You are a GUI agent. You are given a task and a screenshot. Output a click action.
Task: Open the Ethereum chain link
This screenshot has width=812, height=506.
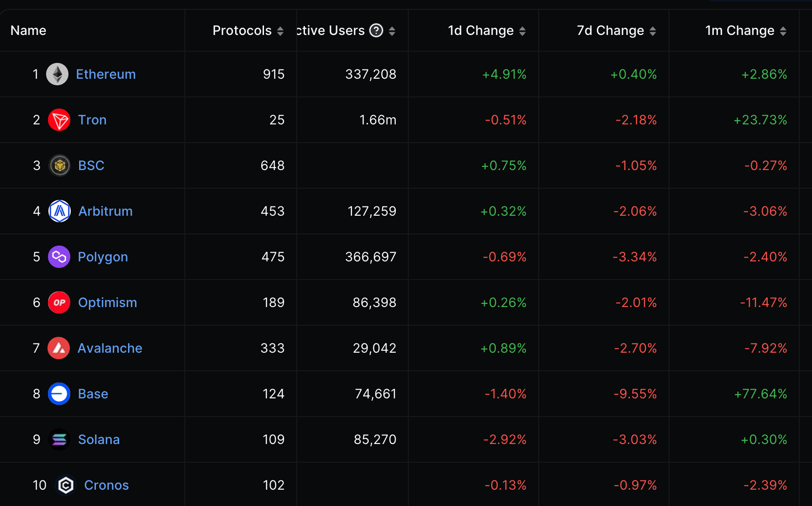(x=106, y=74)
